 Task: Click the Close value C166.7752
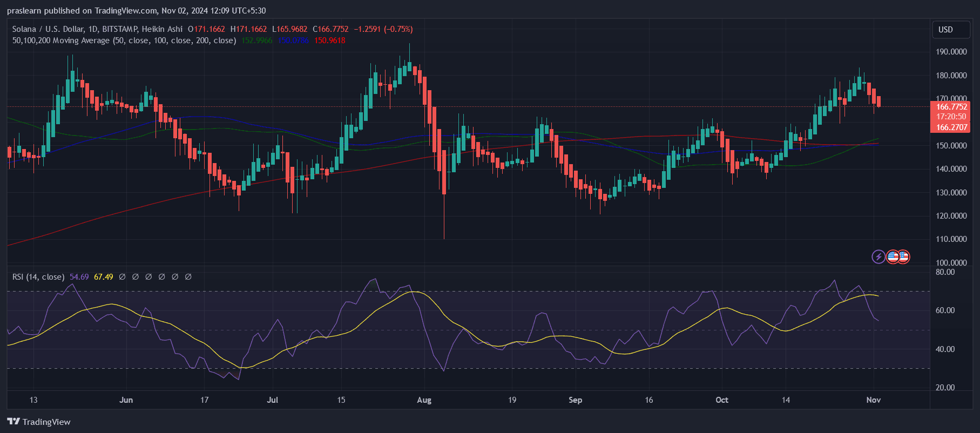[331, 29]
